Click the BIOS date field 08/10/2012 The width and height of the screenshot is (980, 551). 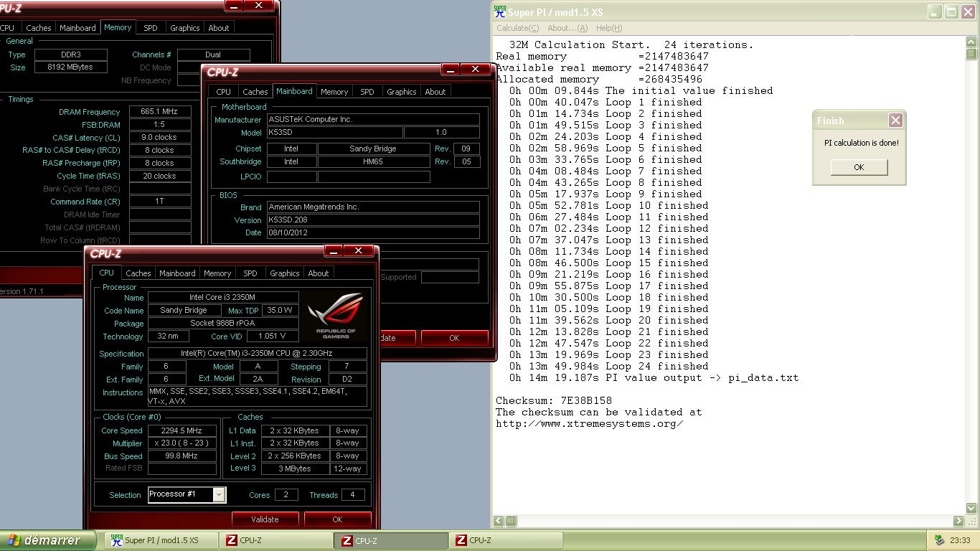[x=373, y=232]
